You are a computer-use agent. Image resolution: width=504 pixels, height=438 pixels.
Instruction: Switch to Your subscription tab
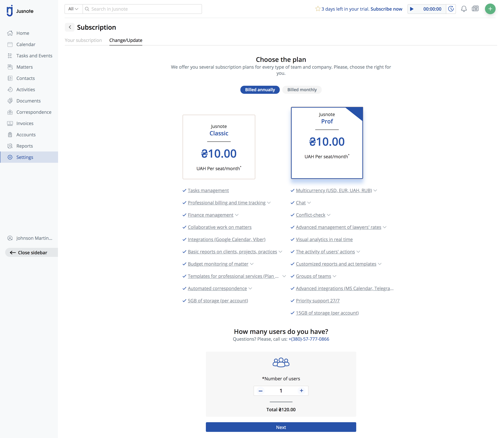(x=83, y=40)
